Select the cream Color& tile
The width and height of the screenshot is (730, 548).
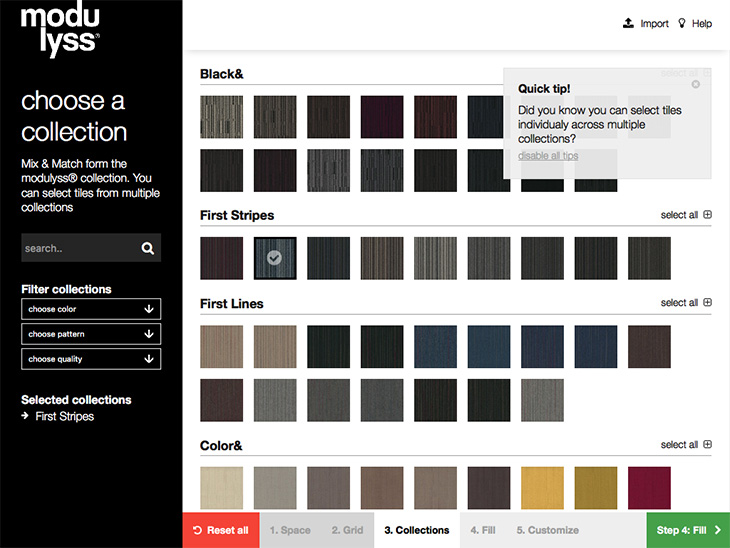[x=221, y=488]
